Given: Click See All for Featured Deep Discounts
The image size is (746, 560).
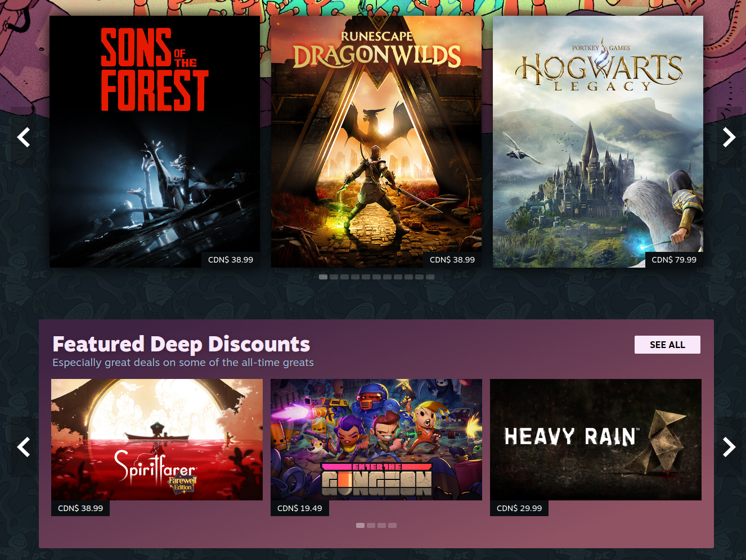Looking at the screenshot, I should pos(667,345).
